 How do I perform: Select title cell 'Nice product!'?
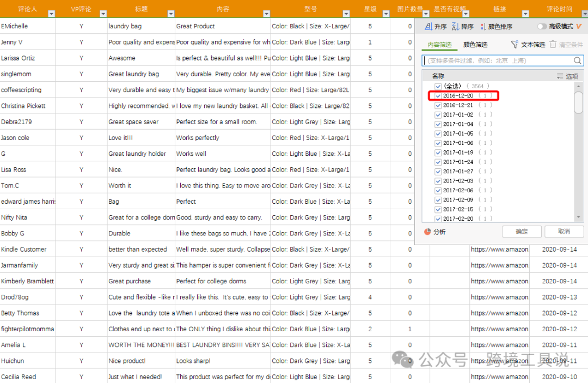tap(141, 361)
